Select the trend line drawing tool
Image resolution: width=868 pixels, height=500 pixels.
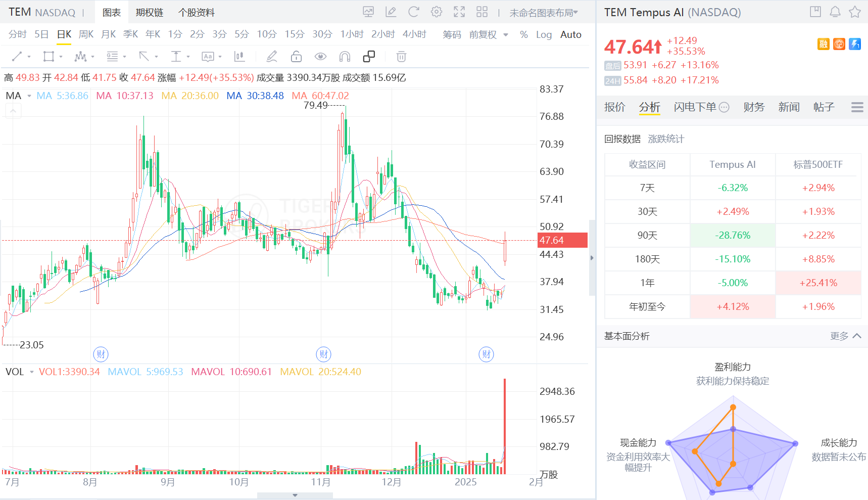point(17,57)
